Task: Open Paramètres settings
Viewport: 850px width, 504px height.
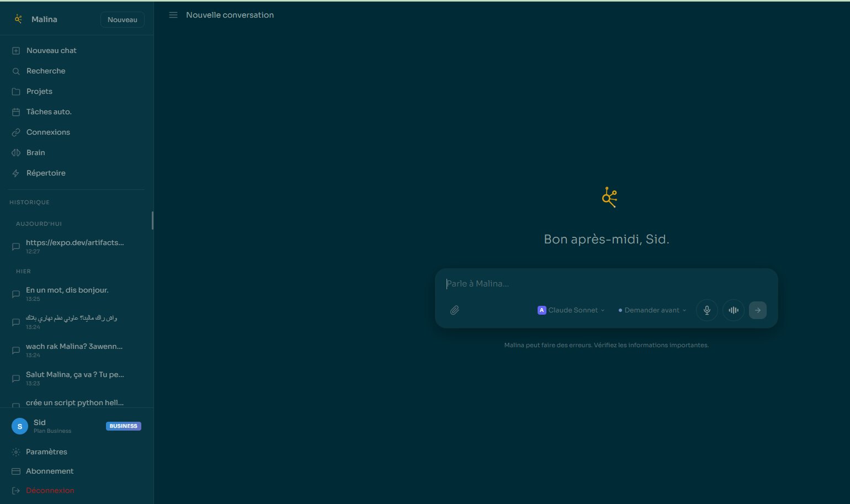Action: click(x=77, y=452)
